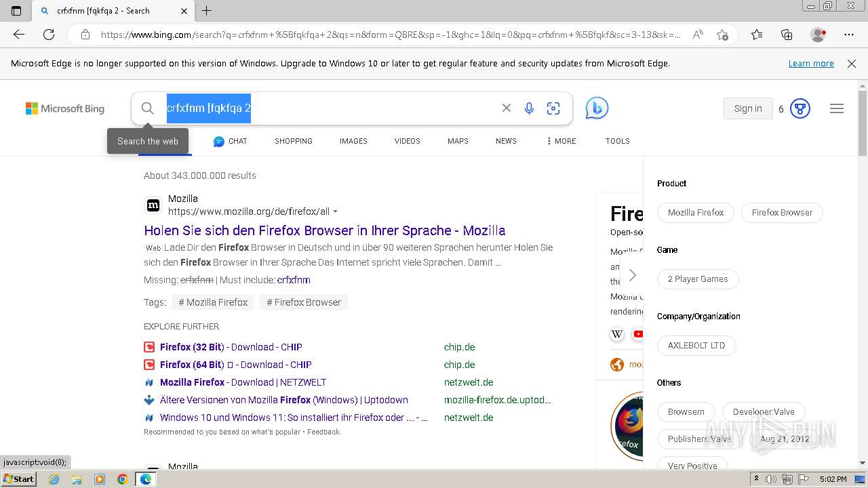
Task: Expand the mozilla.org URL dropdown arrow
Action: (x=335, y=212)
